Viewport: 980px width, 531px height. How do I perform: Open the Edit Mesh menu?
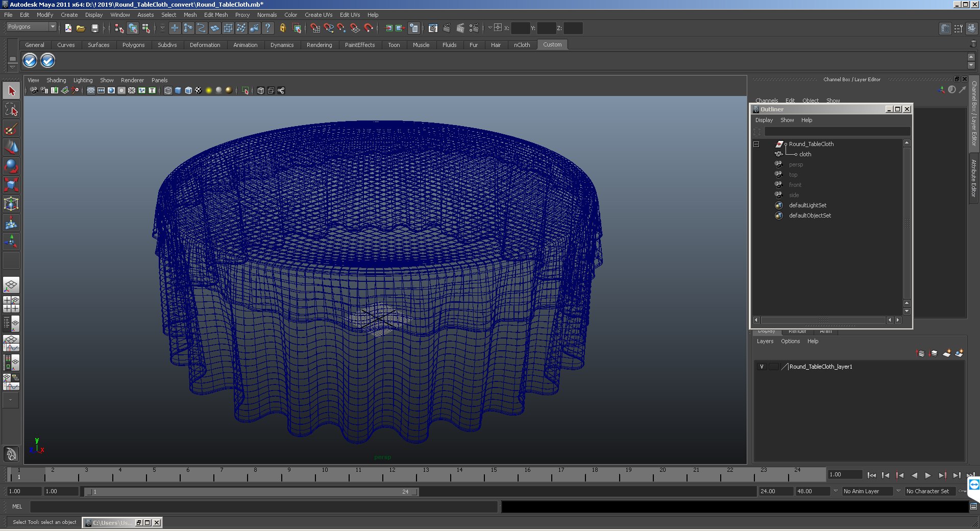coord(216,15)
